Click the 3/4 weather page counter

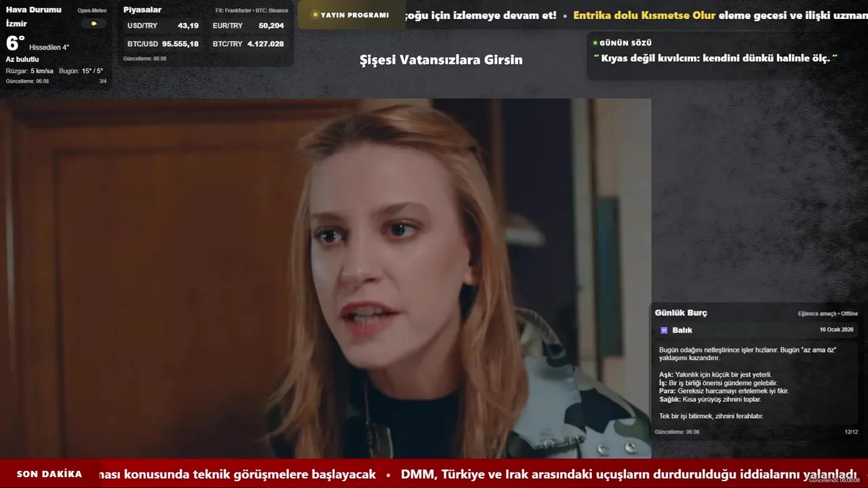103,81
